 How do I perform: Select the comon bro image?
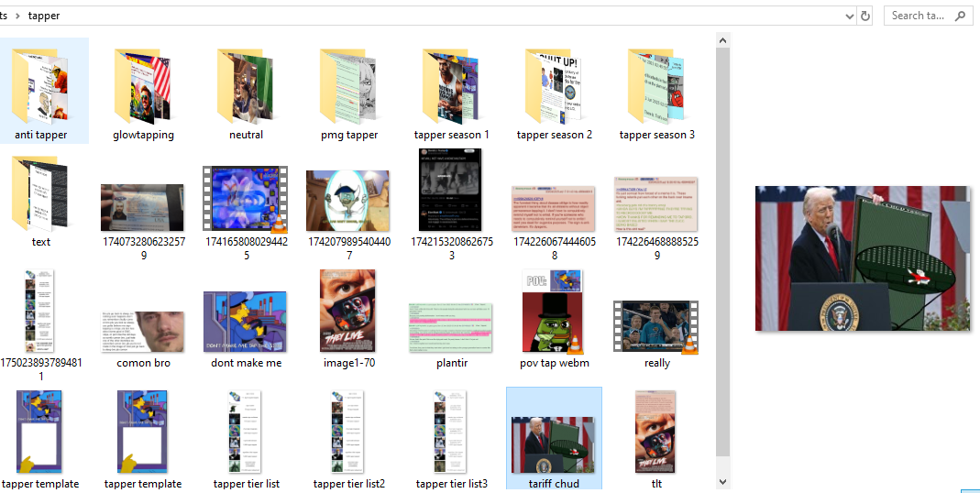pos(143,332)
